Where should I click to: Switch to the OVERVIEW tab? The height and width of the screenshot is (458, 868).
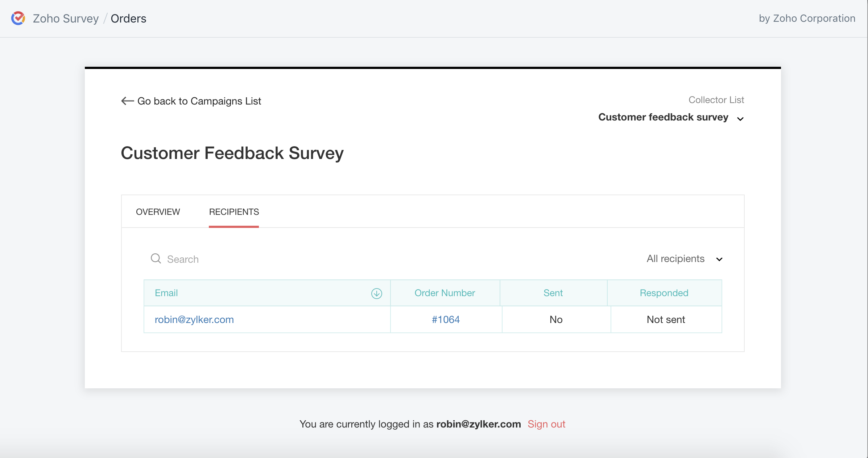(x=158, y=212)
